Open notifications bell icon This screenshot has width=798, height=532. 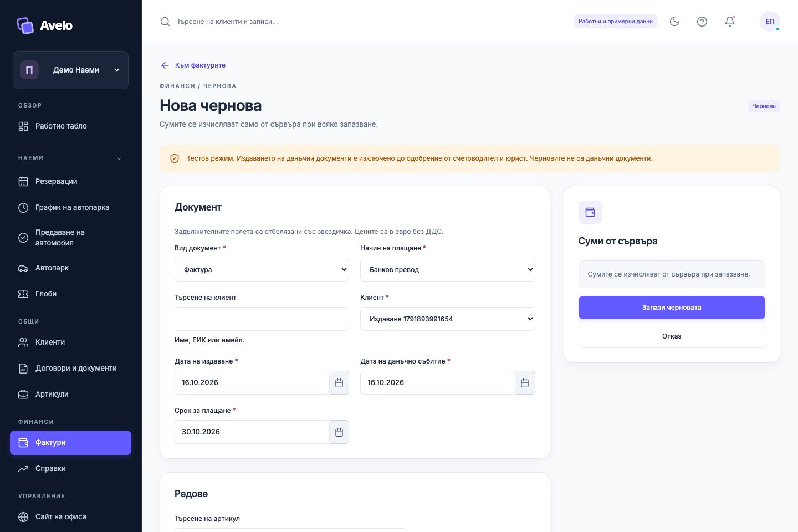[730, 22]
